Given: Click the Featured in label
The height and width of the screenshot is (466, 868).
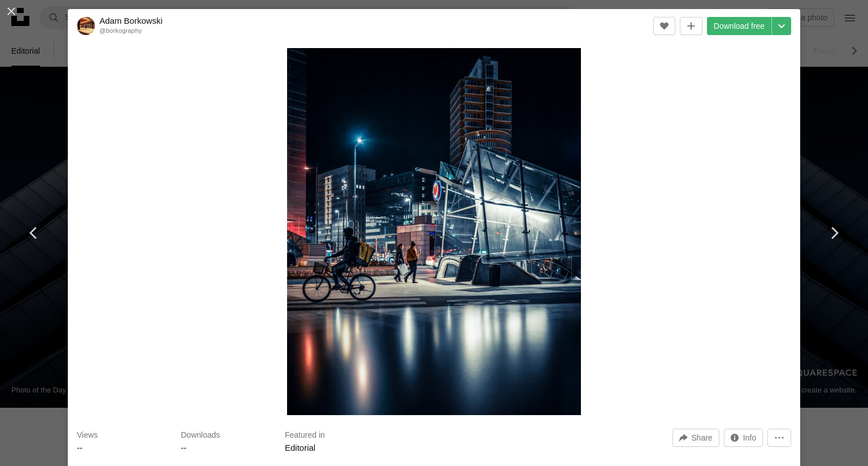Looking at the screenshot, I should click(x=305, y=435).
